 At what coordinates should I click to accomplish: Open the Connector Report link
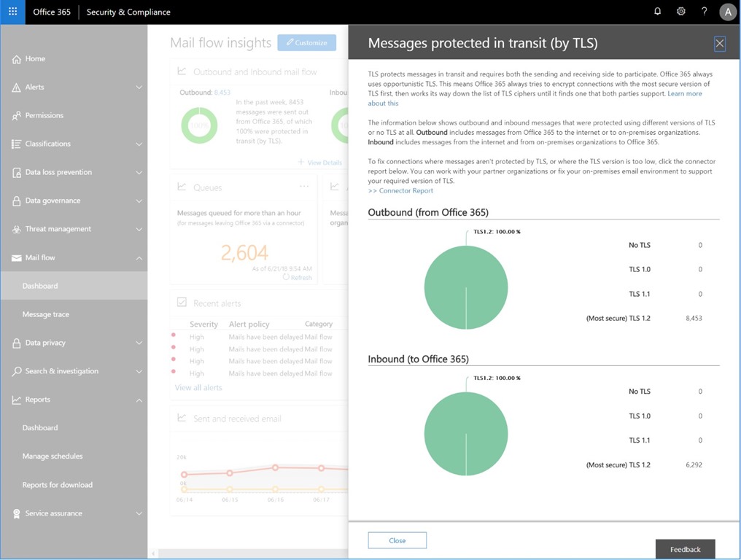[400, 190]
